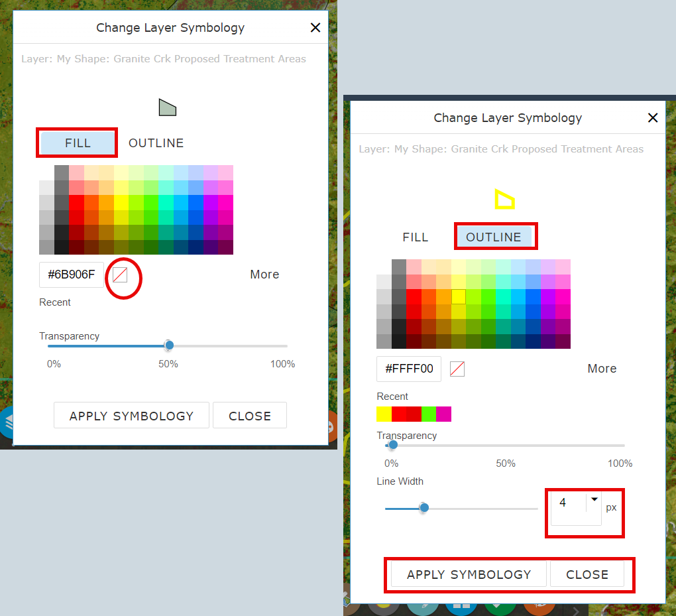Open the line width dropdown arrow
676x616 pixels.
(x=594, y=499)
